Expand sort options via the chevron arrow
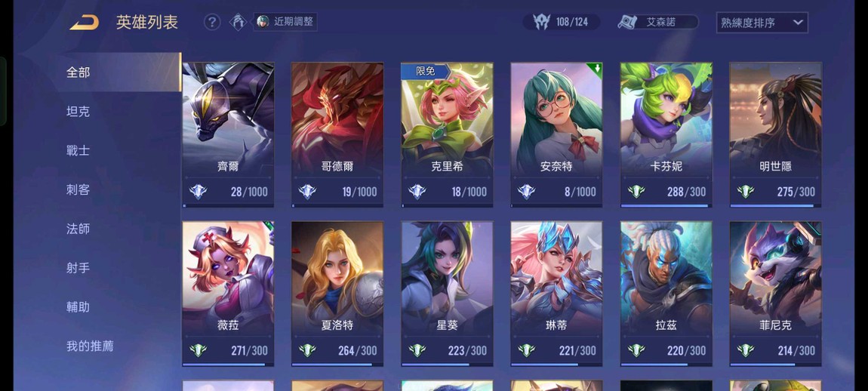 [798, 23]
